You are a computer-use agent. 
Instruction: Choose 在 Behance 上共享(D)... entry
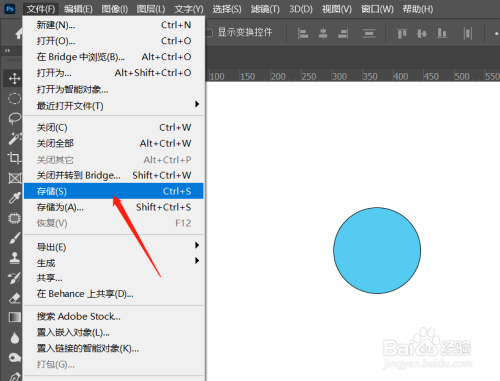[x=114, y=294]
